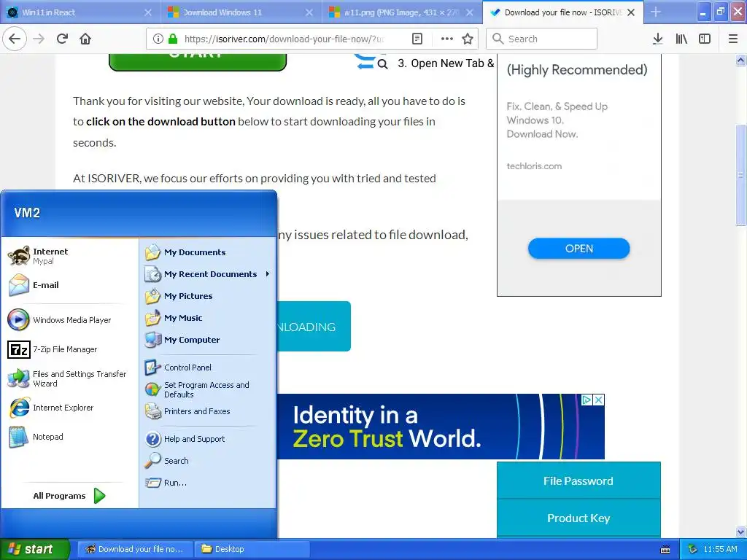The height and width of the screenshot is (560, 747).
Task: Click the AdChoices icon on banner
Action: (x=587, y=400)
